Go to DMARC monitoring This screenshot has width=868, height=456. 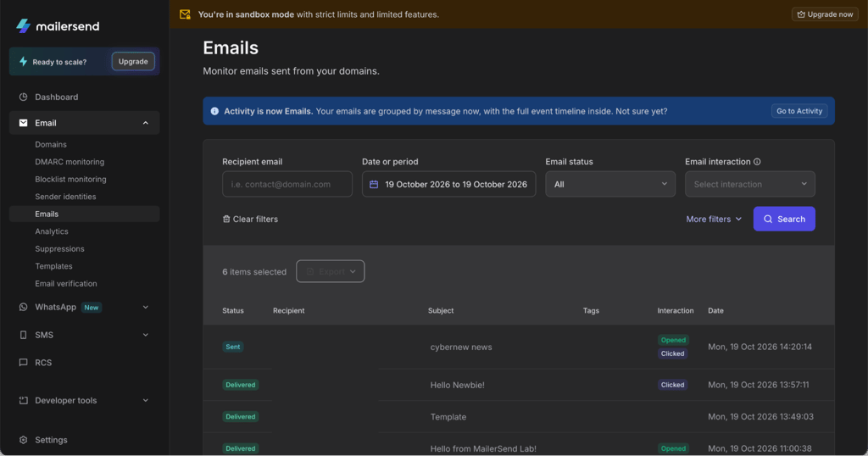click(70, 162)
